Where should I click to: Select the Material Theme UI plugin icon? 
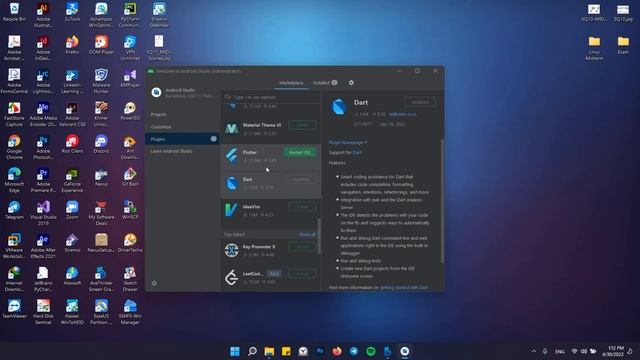[x=231, y=129]
